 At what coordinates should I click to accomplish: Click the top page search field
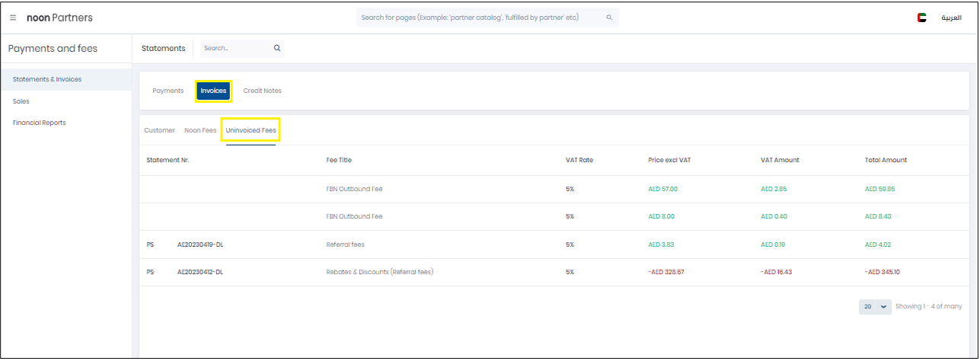click(x=480, y=18)
